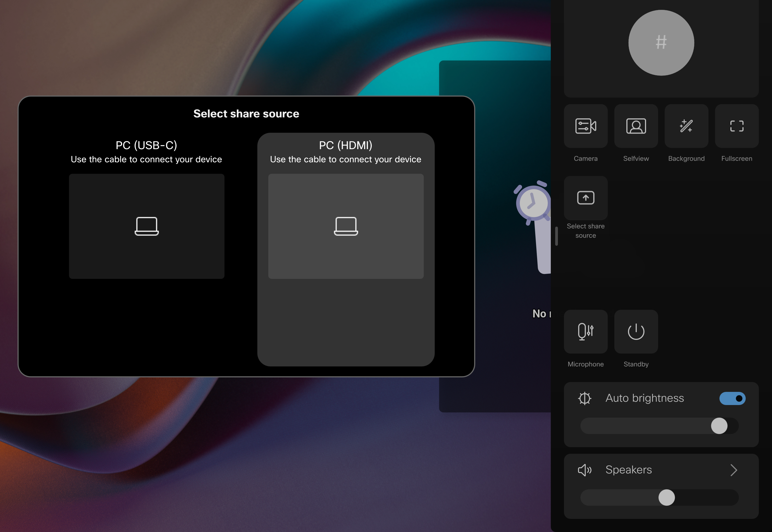Open the Camera controls button
The width and height of the screenshot is (772, 532).
(x=586, y=126)
